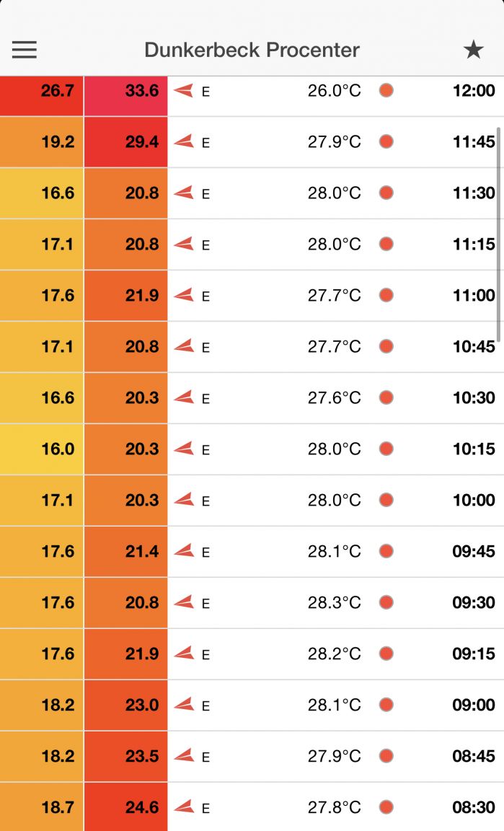Click the status dot in 09:00 row
The height and width of the screenshot is (831, 504).
click(x=386, y=705)
